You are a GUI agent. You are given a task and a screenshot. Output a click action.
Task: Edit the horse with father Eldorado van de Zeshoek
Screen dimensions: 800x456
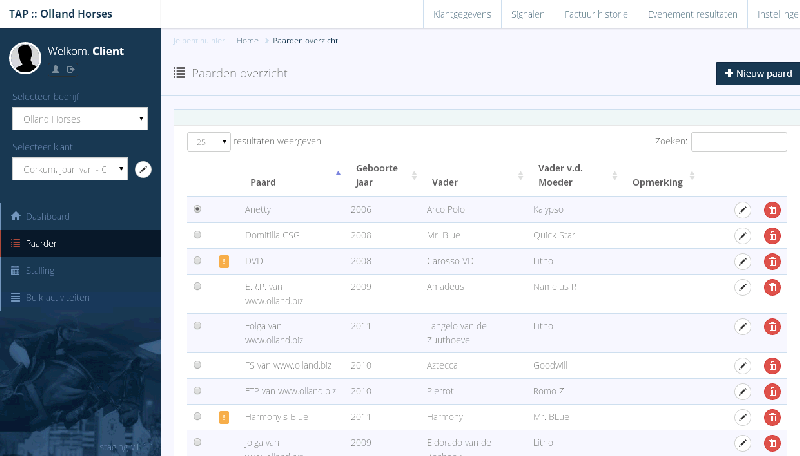(x=742, y=443)
